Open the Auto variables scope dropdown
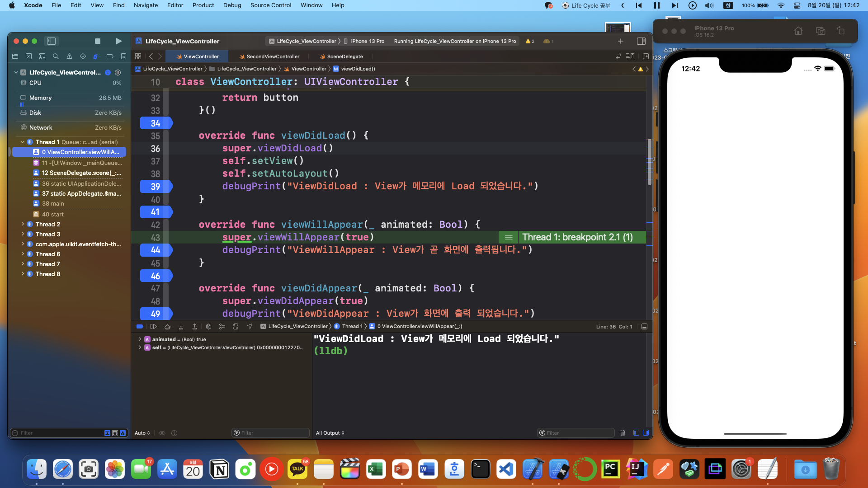 pos(142,433)
